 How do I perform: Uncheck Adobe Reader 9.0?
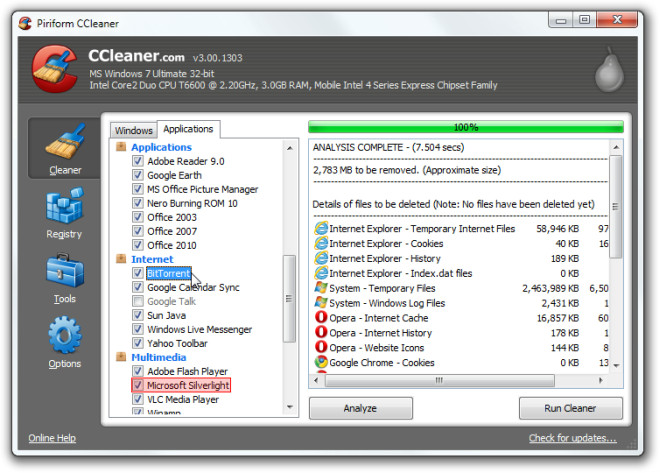(x=137, y=161)
